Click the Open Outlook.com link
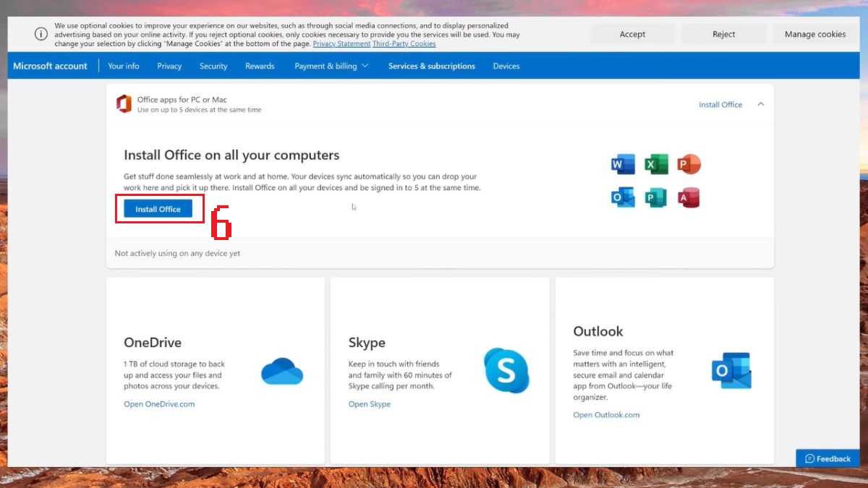Image resolution: width=868 pixels, height=488 pixels. click(606, 415)
